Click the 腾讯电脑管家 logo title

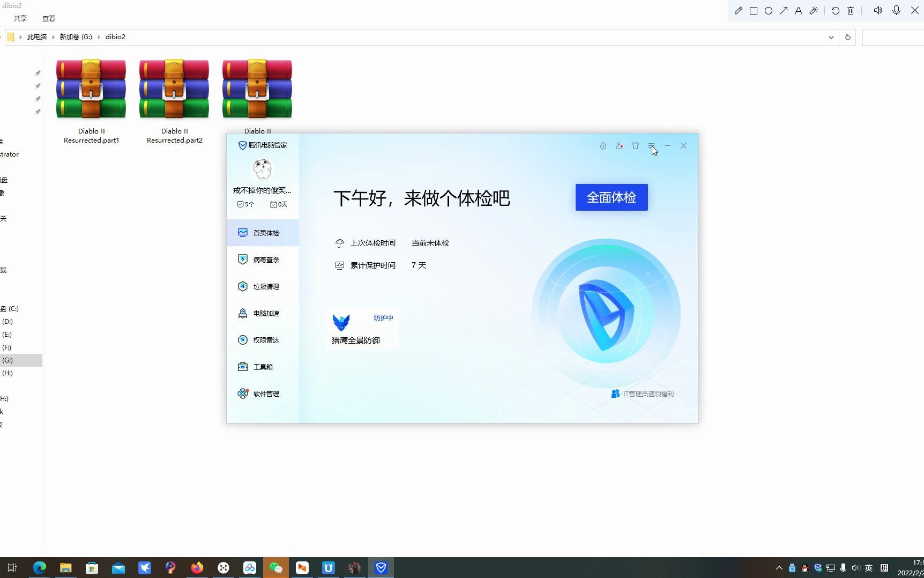pos(263,145)
